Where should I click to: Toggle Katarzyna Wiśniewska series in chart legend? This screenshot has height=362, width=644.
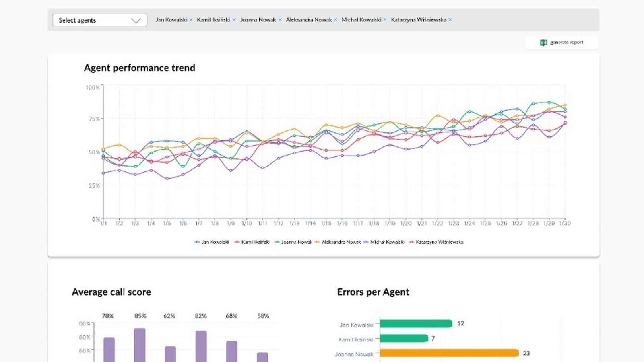[x=436, y=242]
